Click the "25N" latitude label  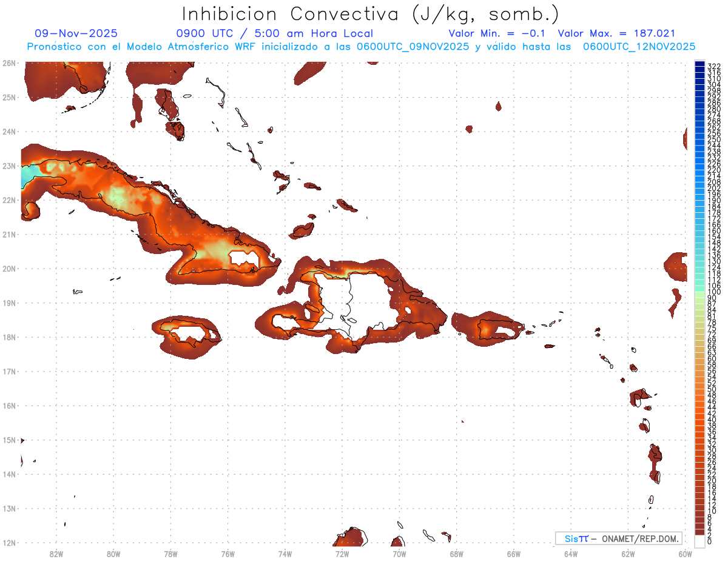coord(8,97)
